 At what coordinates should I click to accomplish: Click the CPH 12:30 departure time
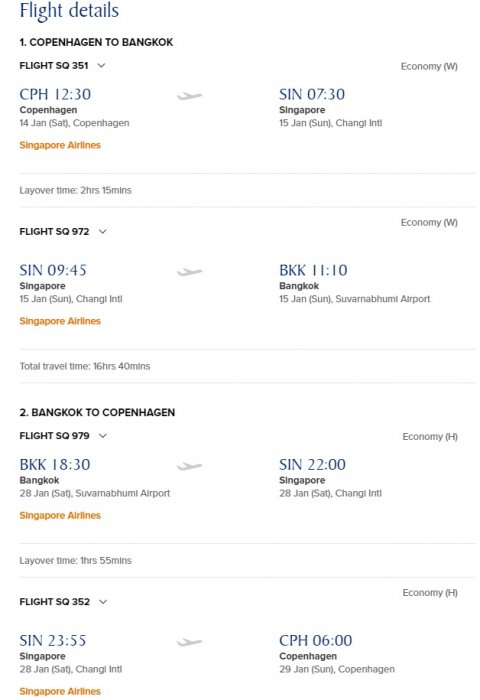coord(55,94)
